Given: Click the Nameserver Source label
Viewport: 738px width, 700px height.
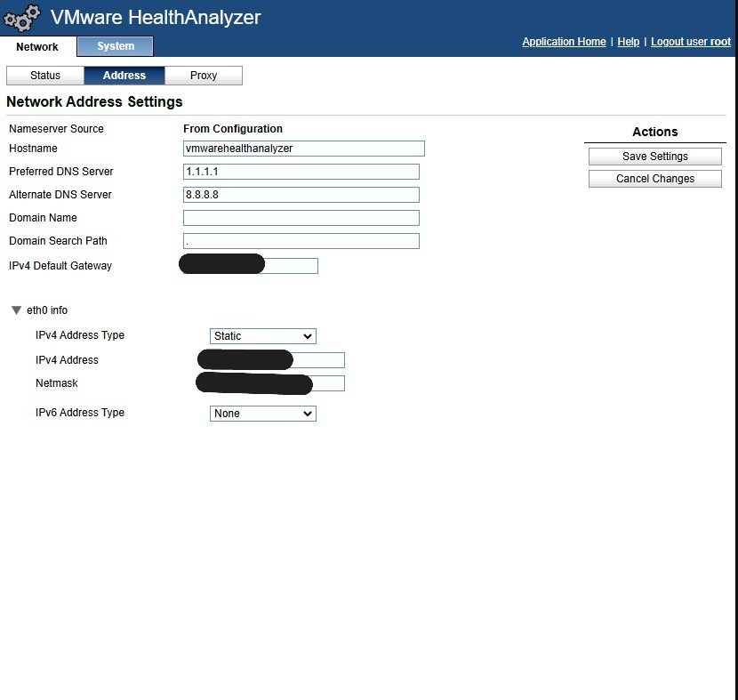Looking at the screenshot, I should (x=56, y=128).
